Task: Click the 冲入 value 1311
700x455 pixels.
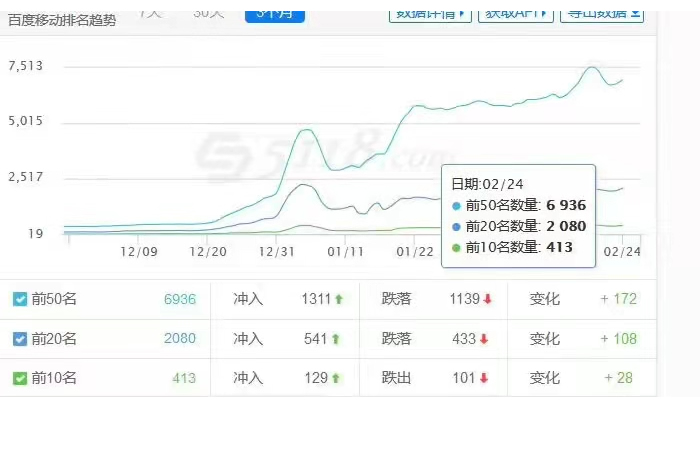Action: [316, 299]
